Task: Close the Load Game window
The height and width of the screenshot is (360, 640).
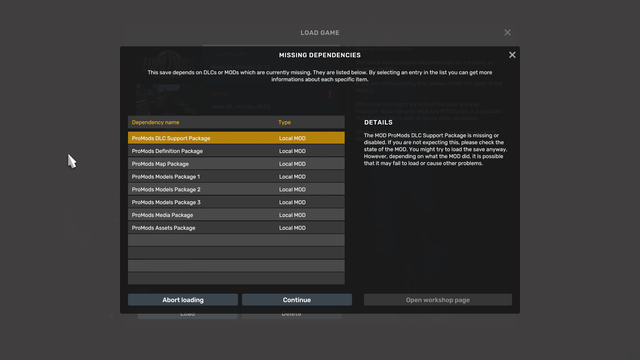Action: pyautogui.click(x=507, y=32)
